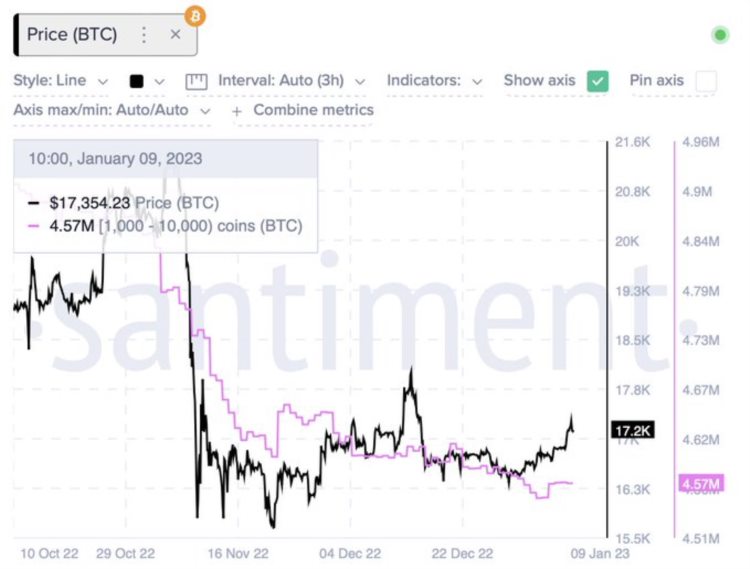Viewport: 750px width, 569px height.
Task: Click the interval ruler icon
Action: point(196,81)
